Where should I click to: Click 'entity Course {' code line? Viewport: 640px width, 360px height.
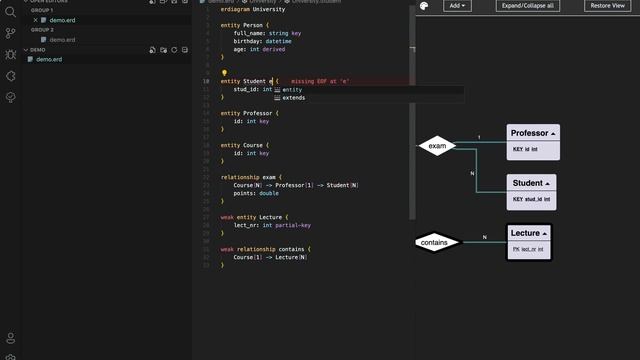[x=244, y=145]
